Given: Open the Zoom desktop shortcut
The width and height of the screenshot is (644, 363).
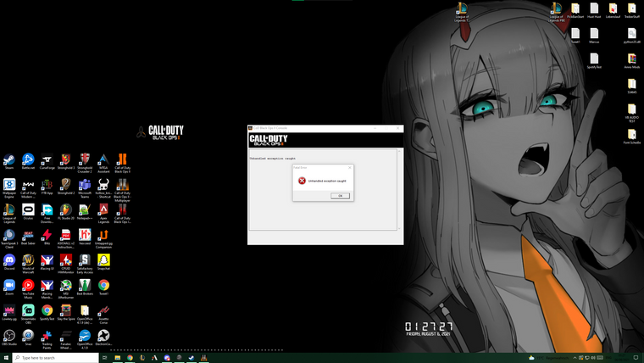Looking at the screenshot, I should [9, 287].
